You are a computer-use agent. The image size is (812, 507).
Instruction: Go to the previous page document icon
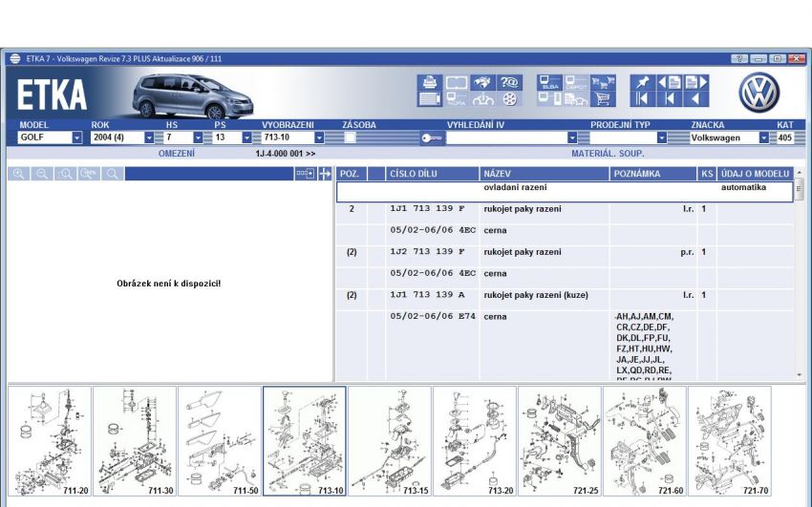point(670,82)
